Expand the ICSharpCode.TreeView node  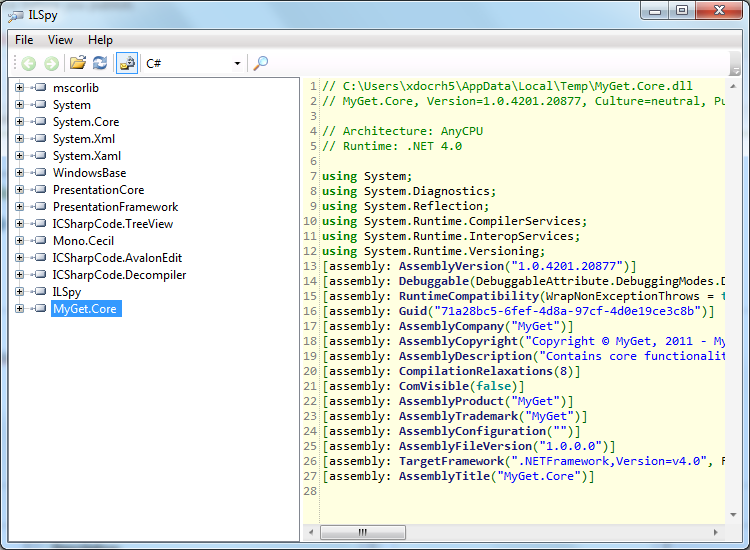click(x=19, y=223)
